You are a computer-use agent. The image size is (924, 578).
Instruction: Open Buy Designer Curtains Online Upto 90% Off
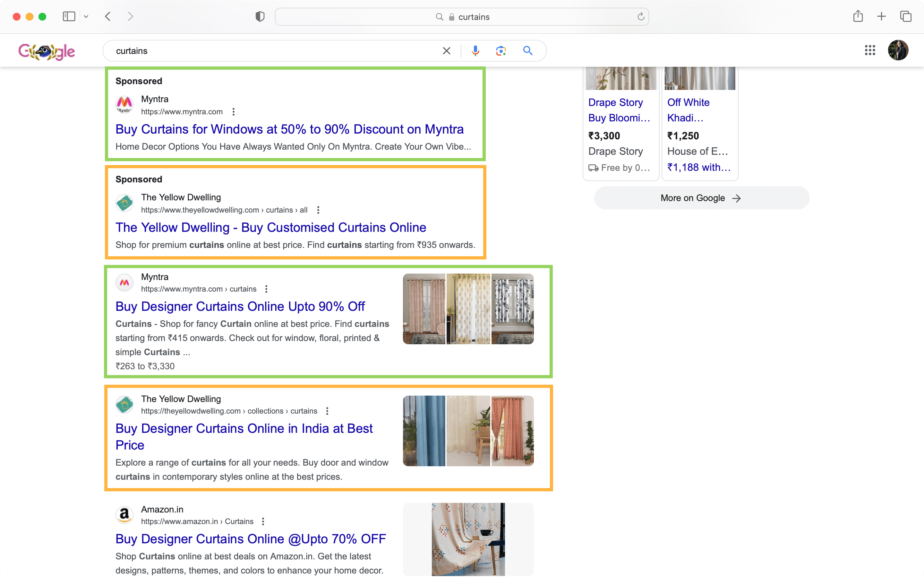click(x=240, y=306)
